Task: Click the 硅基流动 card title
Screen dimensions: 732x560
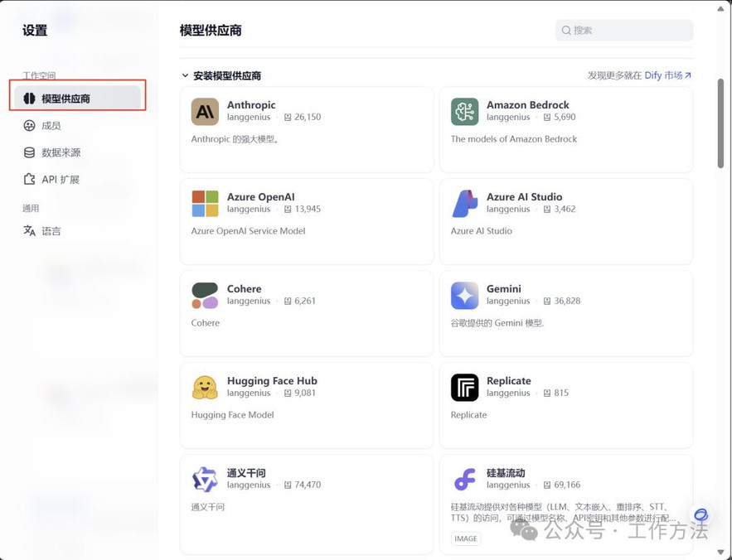Action: 506,473
